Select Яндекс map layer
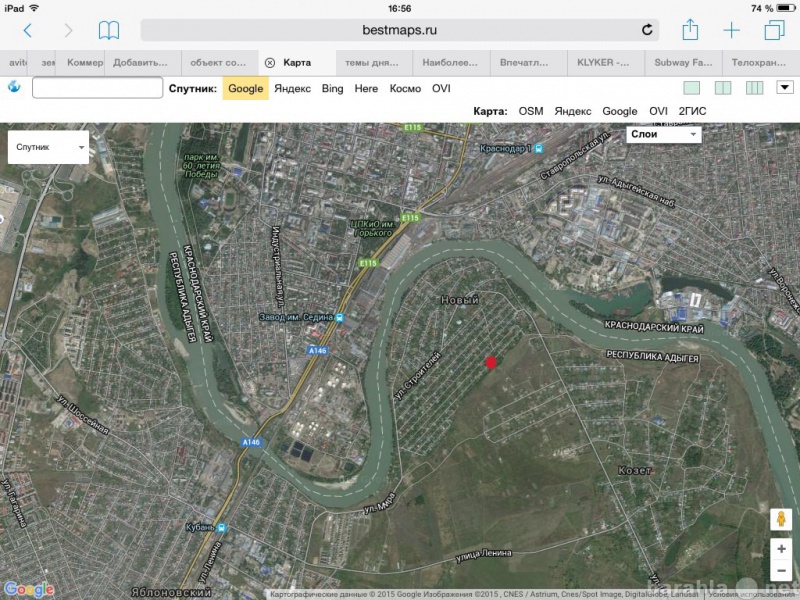Image resolution: width=800 pixels, height=600 pixels. (572, 111)
